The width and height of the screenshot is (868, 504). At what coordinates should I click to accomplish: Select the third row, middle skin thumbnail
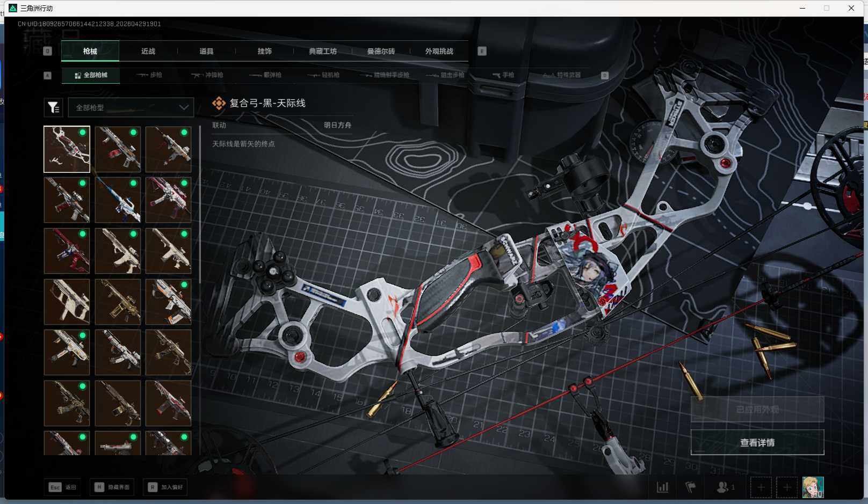(x=118, y=251)
